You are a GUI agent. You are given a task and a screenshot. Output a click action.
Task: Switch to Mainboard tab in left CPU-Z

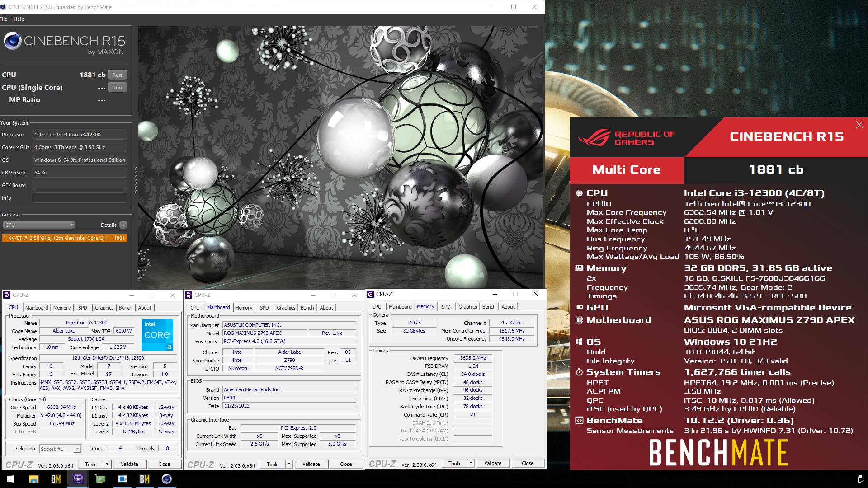pos(37,308)
